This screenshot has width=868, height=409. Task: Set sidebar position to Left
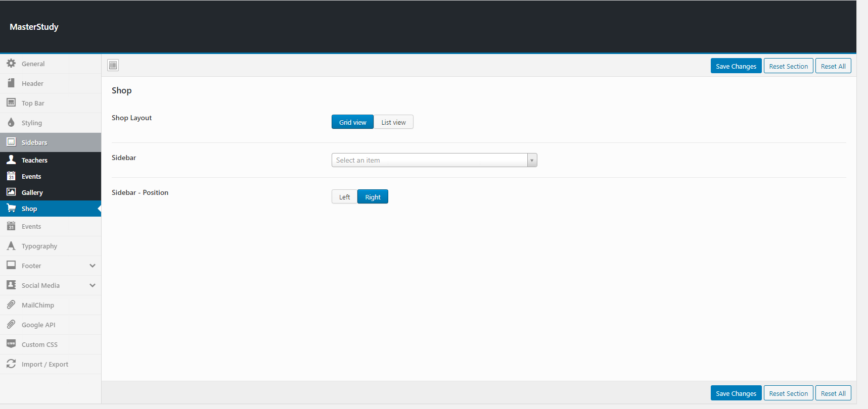(x=344, y=197)
